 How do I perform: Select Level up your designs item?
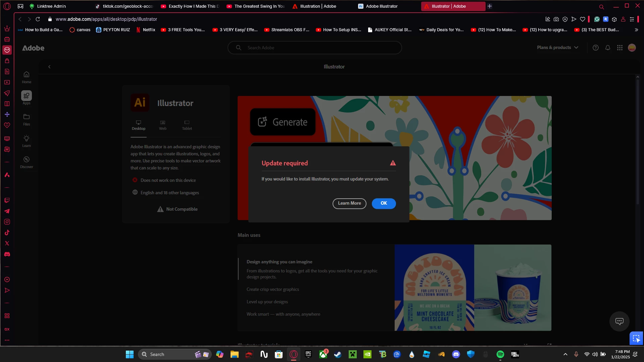[267, 302]
